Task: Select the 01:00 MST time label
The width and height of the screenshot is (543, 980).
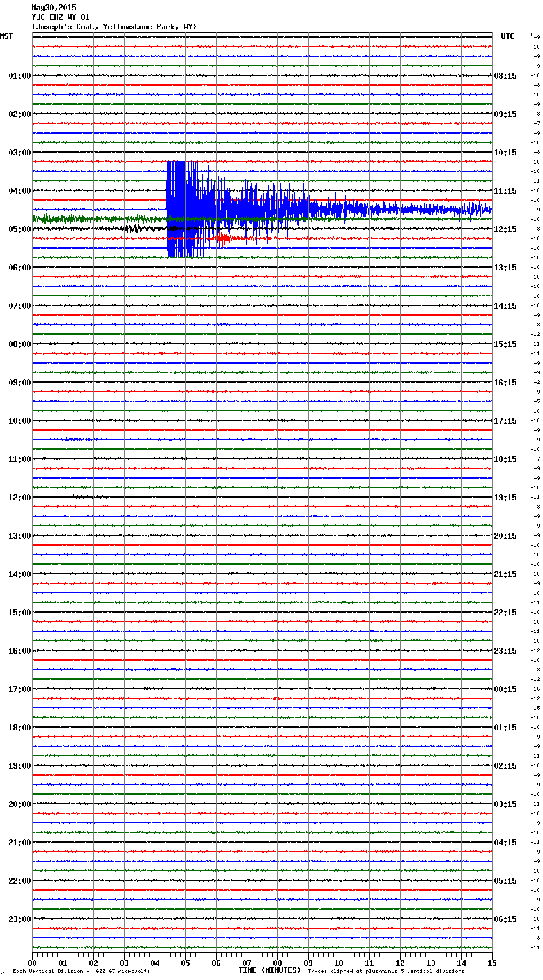Action: click(19, 76)
